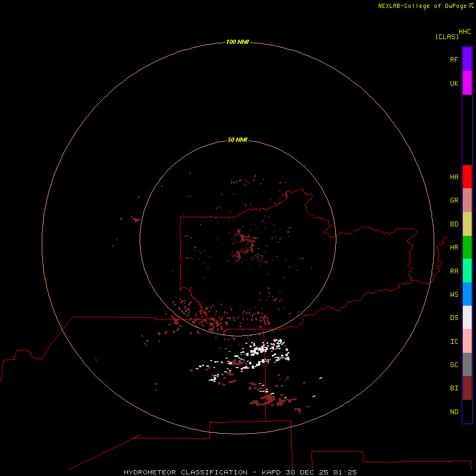Click the HR legend label
Image resolution: width=476 pixels, height=476 pixels.
[x=454, y=248]
